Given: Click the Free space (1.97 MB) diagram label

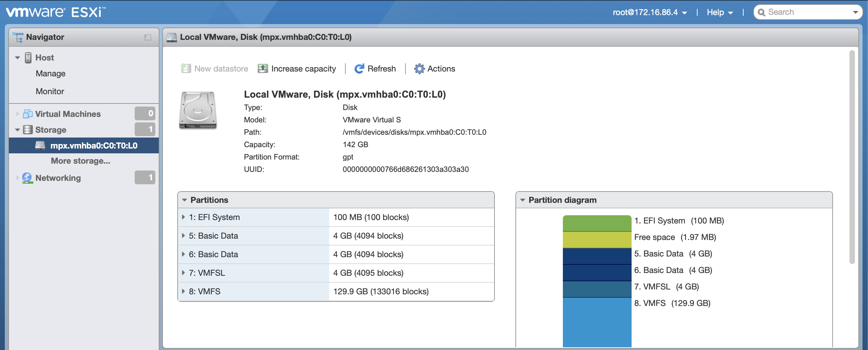Looking at the screenshot, I should pyautogui.click(x=675, y=237).
